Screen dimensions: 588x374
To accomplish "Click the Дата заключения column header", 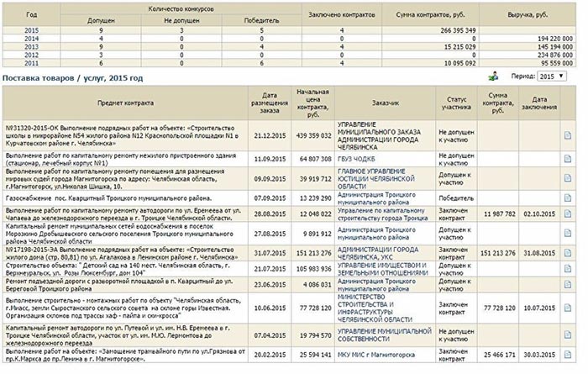I will click(539, 103).
